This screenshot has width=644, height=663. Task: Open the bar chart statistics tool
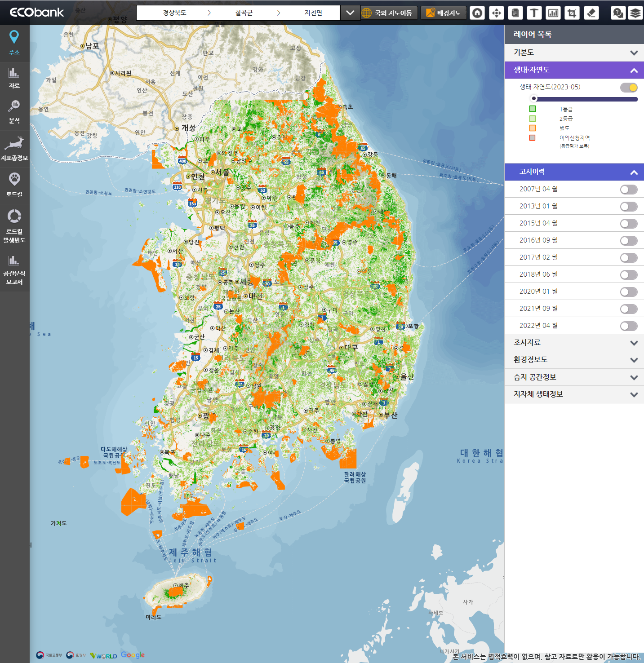coord(553,13)
